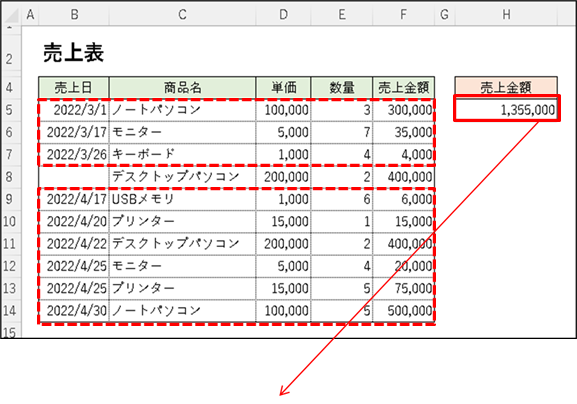Viewport: 577px width, 404px height.
Task: Click the キーボード product cell
Action: tap(183, 155)
